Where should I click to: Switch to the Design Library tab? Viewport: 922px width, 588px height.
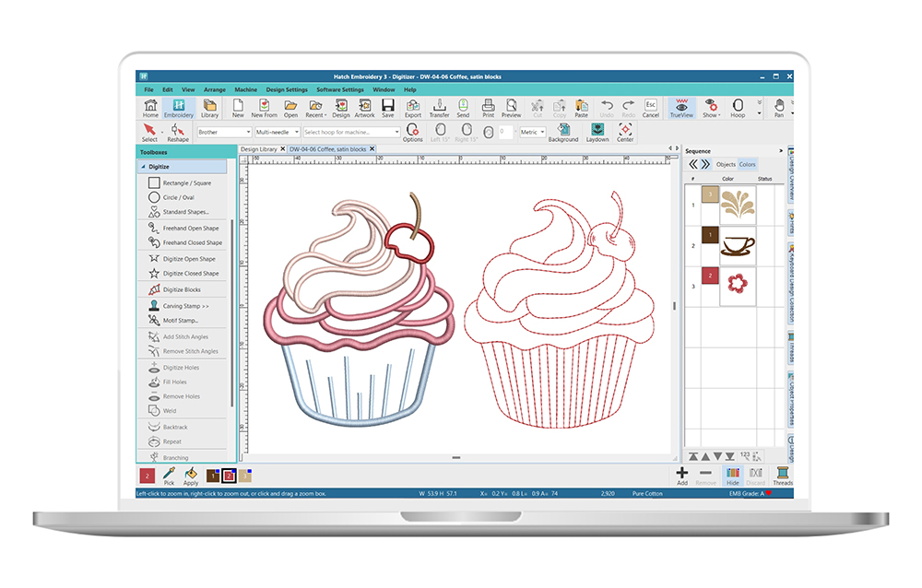tap(260, 148)
